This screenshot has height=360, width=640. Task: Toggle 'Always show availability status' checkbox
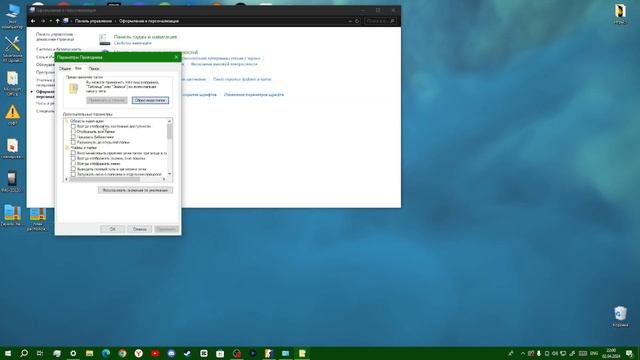tap(73, 127)
